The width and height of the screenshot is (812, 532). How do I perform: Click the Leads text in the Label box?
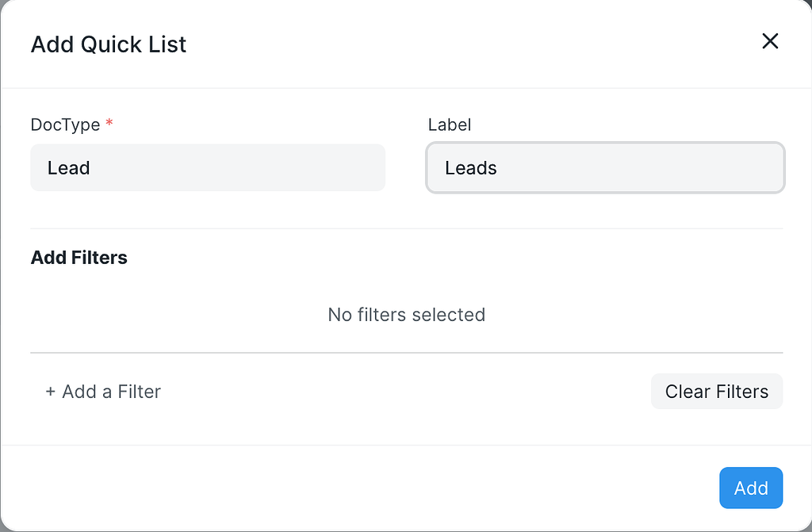tap(470, 167)
